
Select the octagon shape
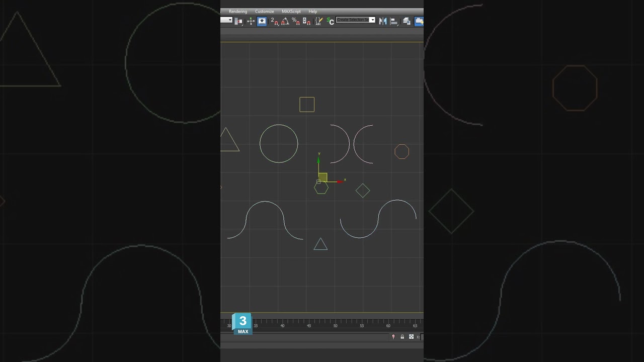[401, 151]
